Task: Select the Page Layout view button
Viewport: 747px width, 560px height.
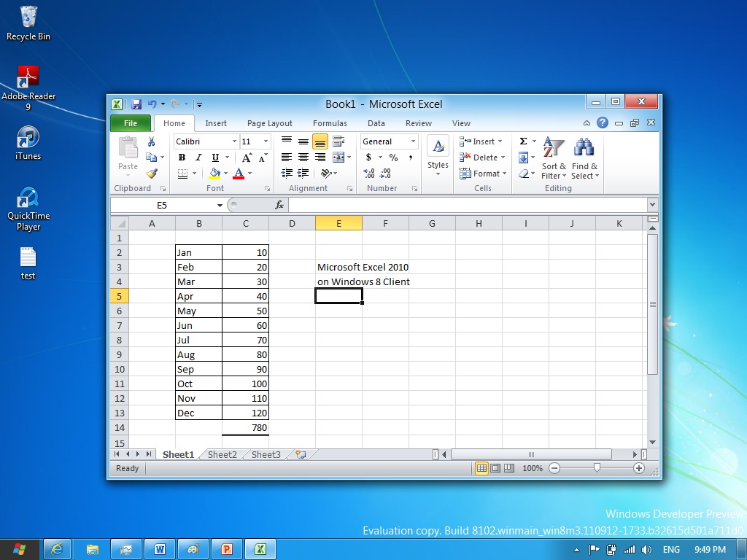Action: tap(495, 468)
